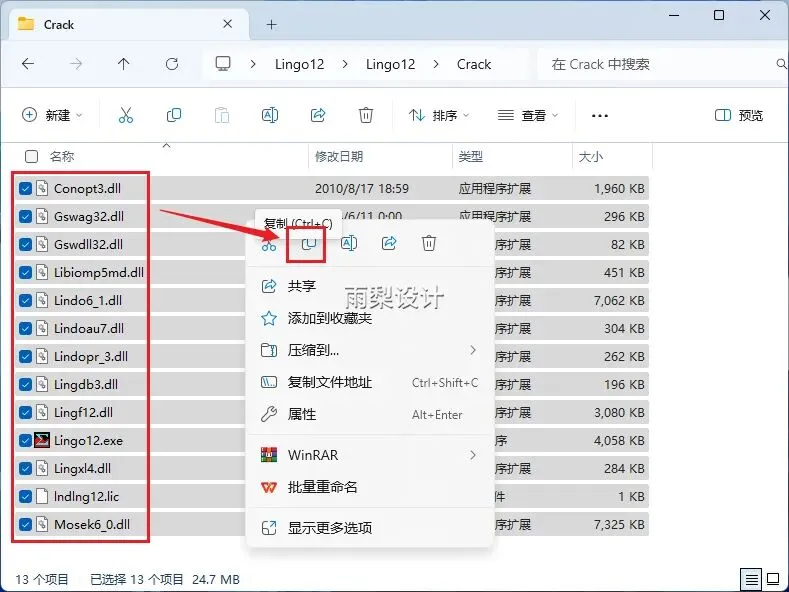Uncheck the Libiomp5md.dll checkbox
This screenshot has height=592, width=789.
26,272
